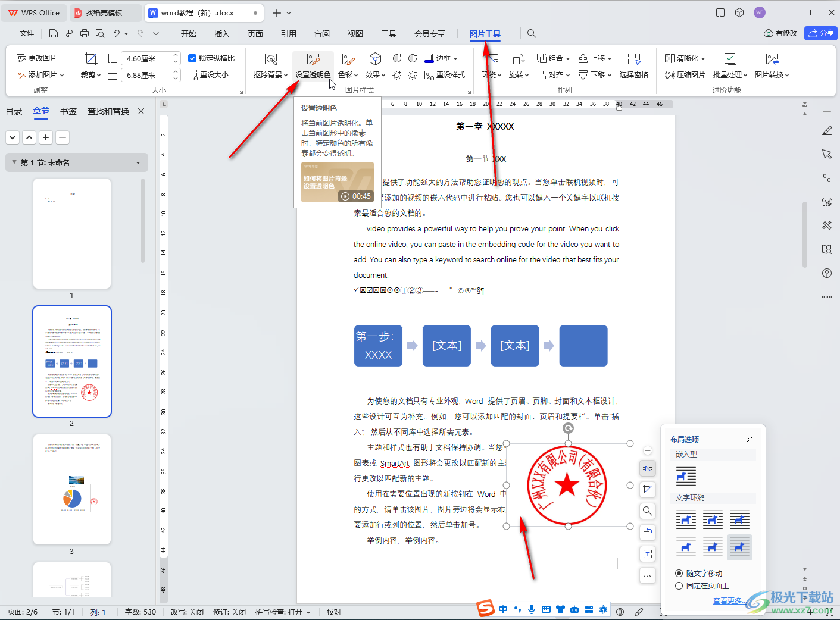Switch to the 插入 ribbon tab
The width and height of the screenshot is (840, 620).
(222, 34)
